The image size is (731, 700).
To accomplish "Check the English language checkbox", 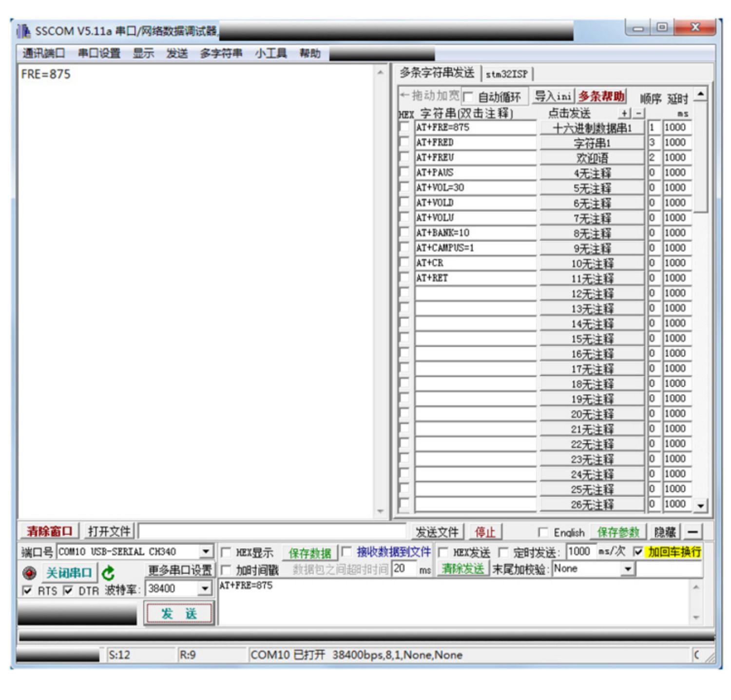I will point(542,532).
